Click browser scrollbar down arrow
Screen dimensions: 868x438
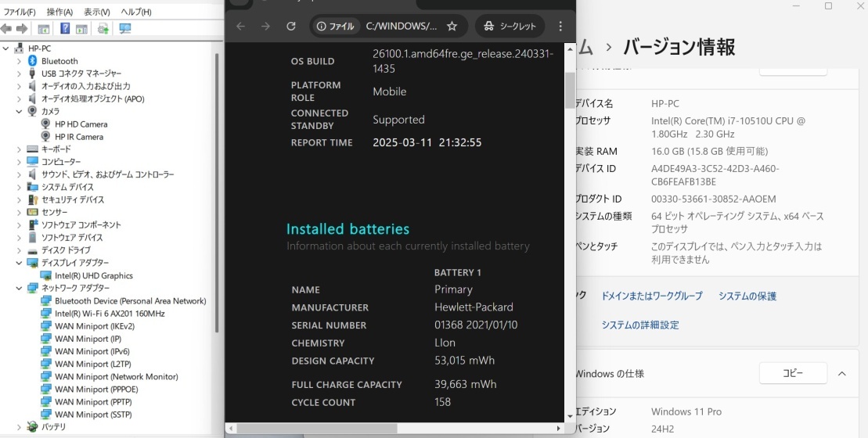pos(570,416)
